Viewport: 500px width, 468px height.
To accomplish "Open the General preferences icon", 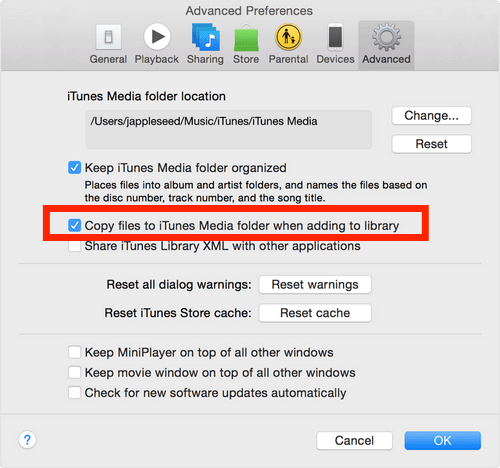I will point(108,37).
